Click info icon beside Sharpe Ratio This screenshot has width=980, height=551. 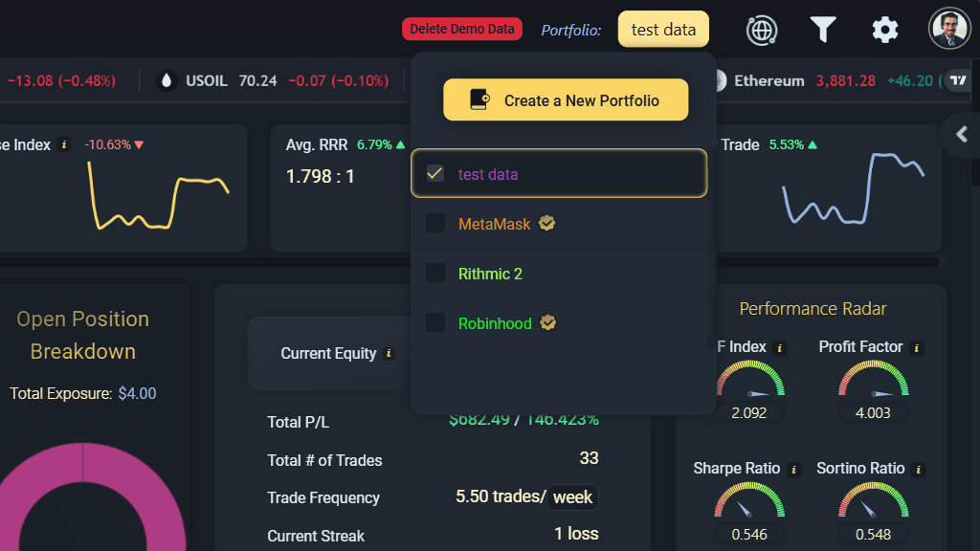click(792, 470)
